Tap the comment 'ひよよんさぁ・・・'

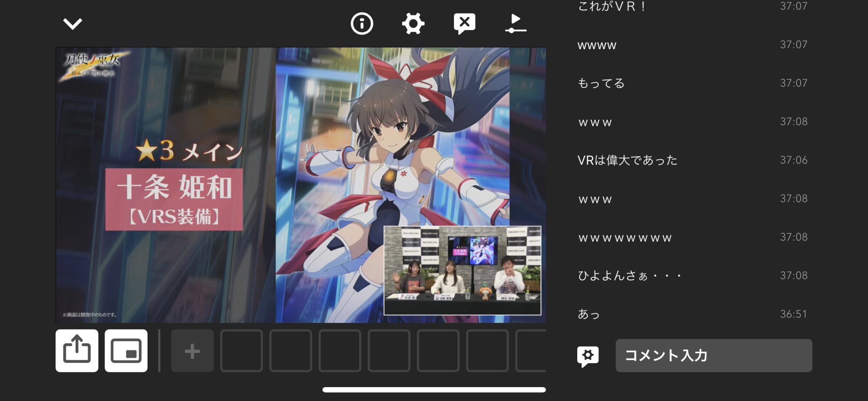click(x=629, y=276)
